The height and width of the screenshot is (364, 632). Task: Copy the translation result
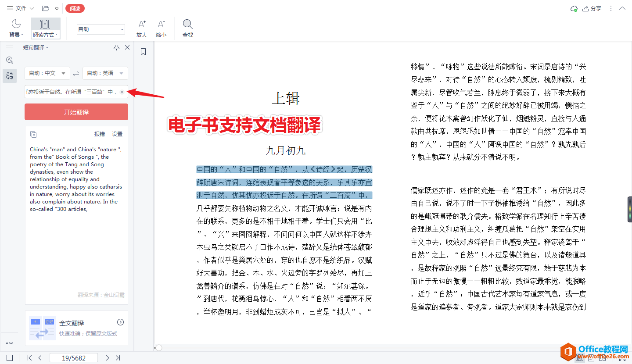tap(33, 134)
